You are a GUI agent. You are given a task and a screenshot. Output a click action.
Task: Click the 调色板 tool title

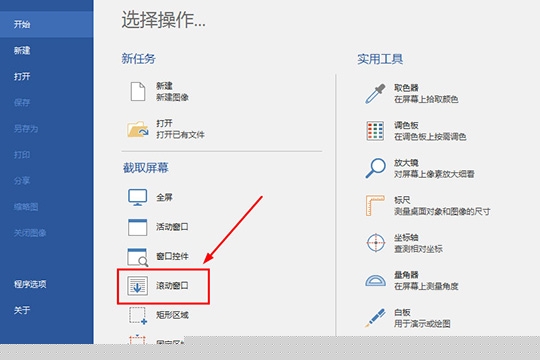coord(406,125)
